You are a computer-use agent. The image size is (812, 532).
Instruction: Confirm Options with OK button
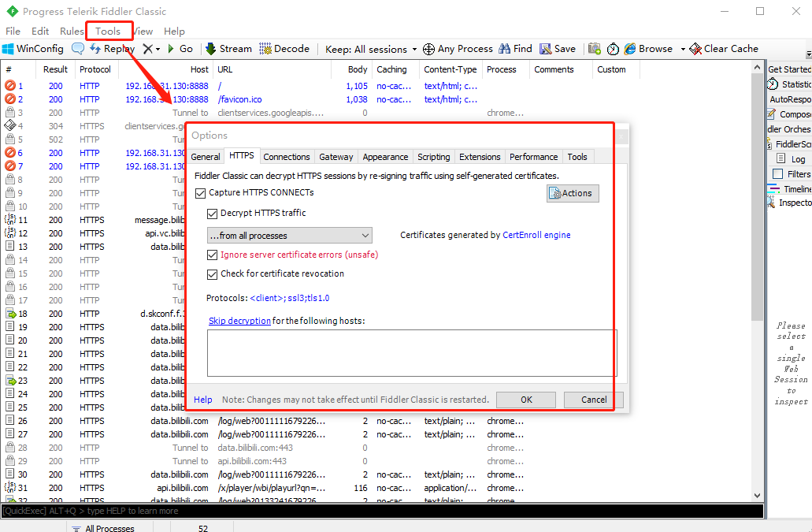tap(526, 400)
